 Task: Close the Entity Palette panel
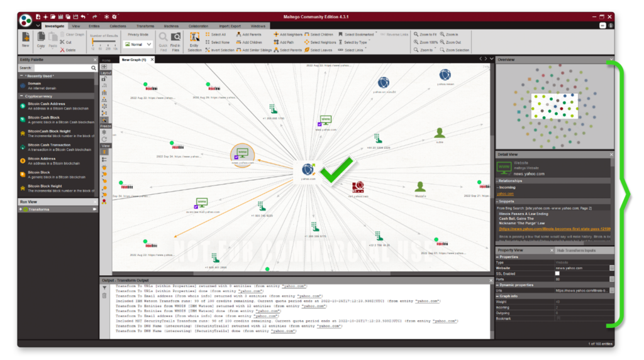tap(95, 60)
